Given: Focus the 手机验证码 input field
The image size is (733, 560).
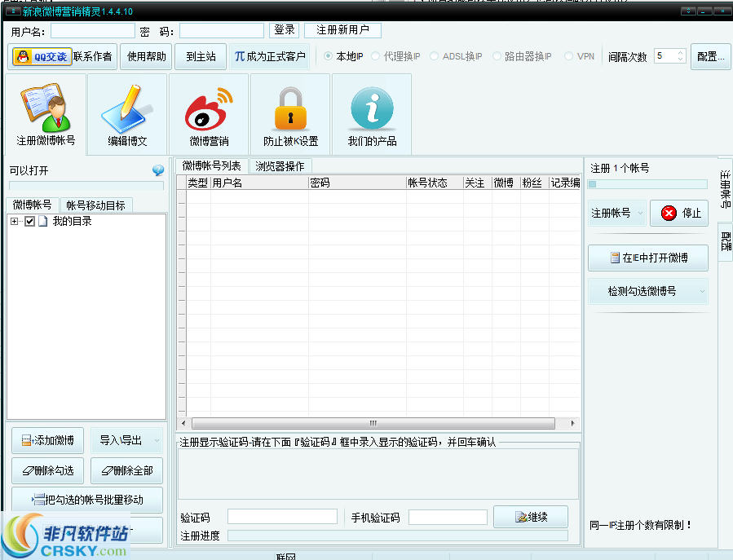Looking at the screenshot, I should click(448, 518).
